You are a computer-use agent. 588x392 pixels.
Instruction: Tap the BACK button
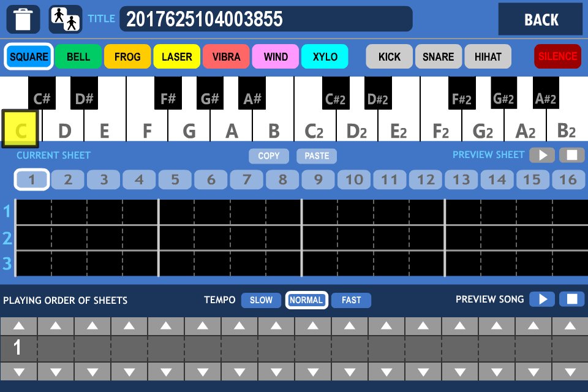coord(540,20)
